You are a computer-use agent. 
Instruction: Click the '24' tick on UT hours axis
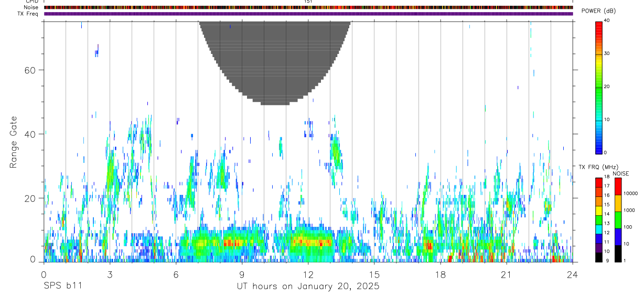point(573,274)
